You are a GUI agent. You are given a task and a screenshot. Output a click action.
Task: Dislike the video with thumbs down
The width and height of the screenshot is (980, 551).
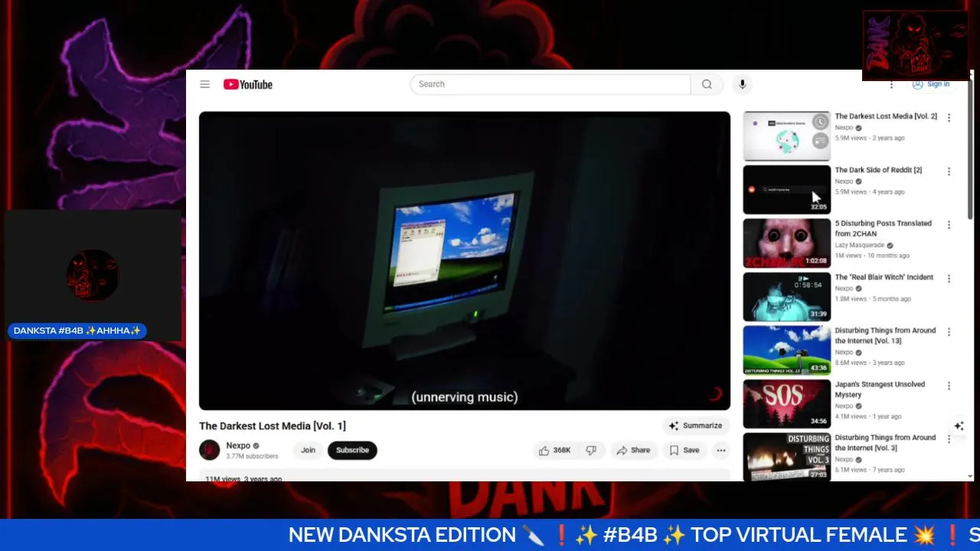point(591,450)
